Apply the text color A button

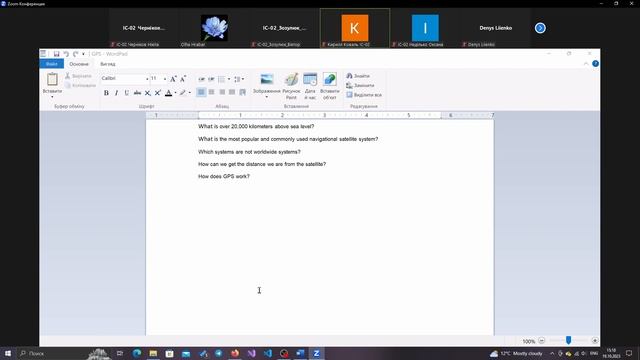click(x=168, y=93)
